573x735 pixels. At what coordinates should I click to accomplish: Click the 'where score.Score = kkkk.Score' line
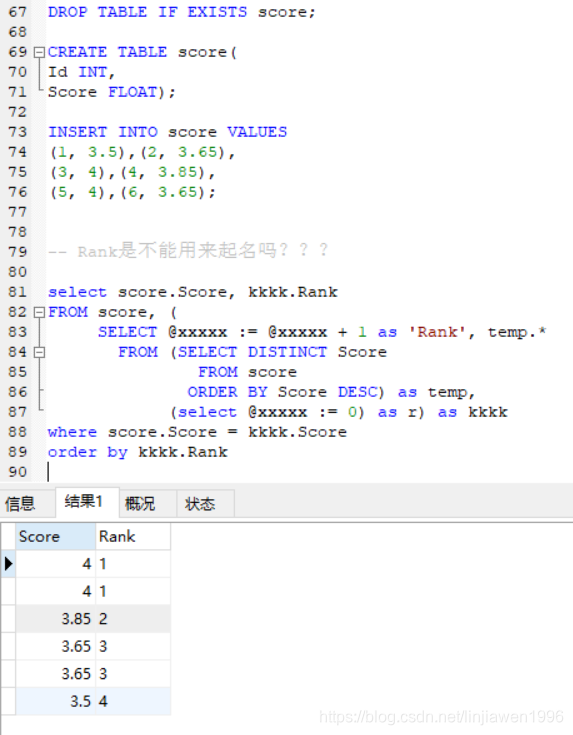197,432
